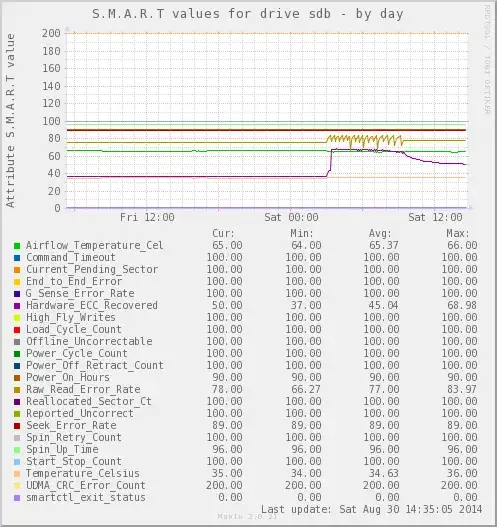Viewport: 497px width, 527px height.
Task: Select the Raw_Read_Error_Rate legend label
Action: coord(83,390)
